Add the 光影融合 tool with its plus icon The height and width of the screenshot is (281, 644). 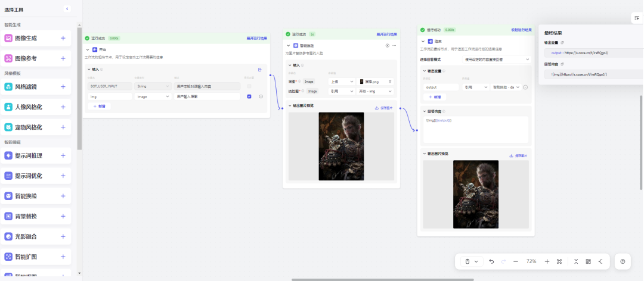[63, 236]
